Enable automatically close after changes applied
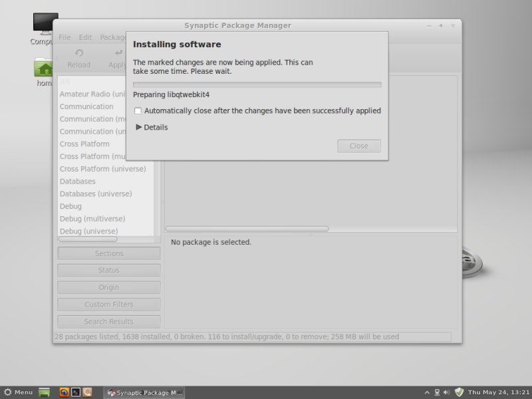 click(x=138, y=111)
